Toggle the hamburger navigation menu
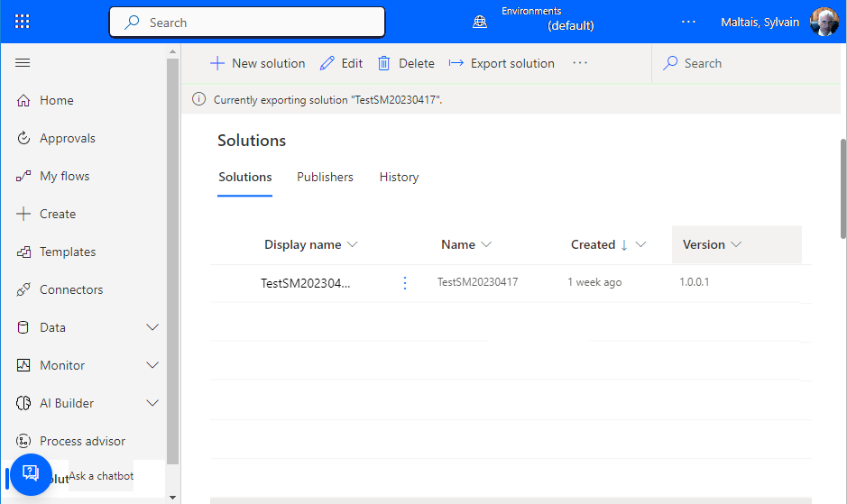Screen dimensions: 847x504 point(23,63)
